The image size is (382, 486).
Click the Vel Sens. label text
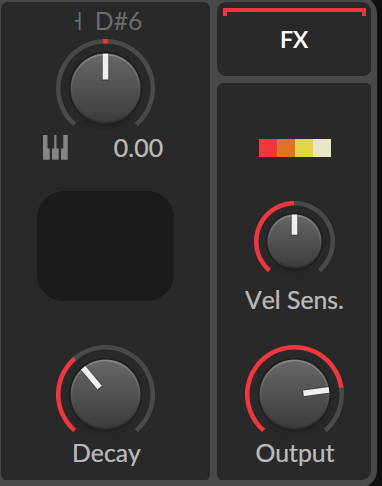[x=294, y=300]
